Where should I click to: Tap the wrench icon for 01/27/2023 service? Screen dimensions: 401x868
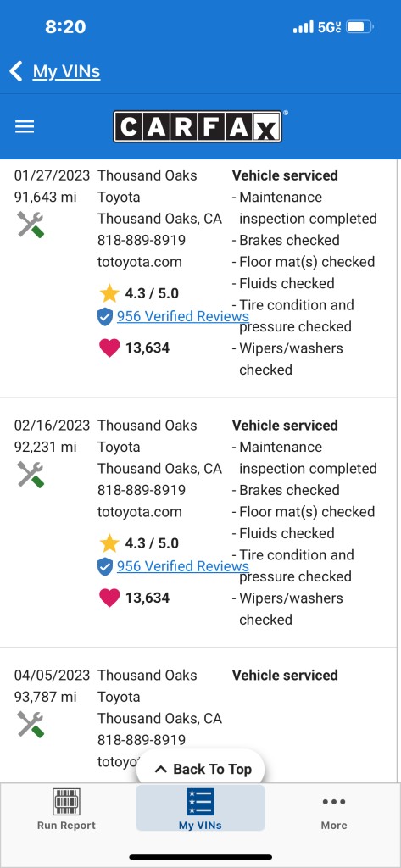(x=31, y=225)
